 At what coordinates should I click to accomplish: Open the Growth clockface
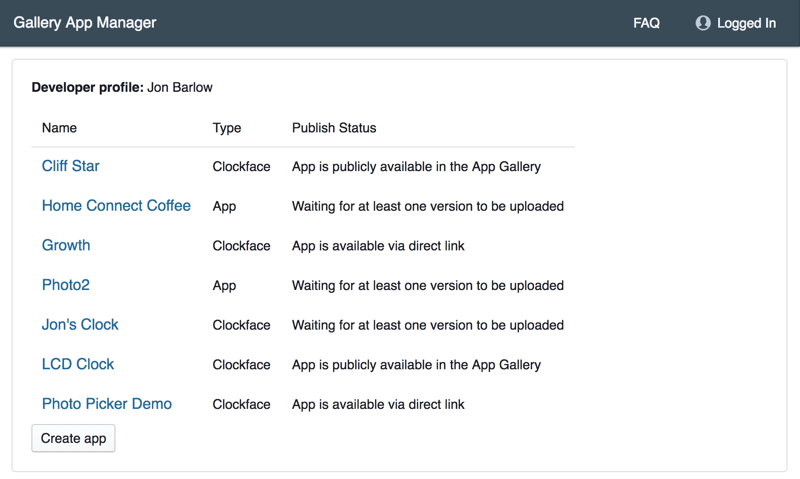point(66,245)
